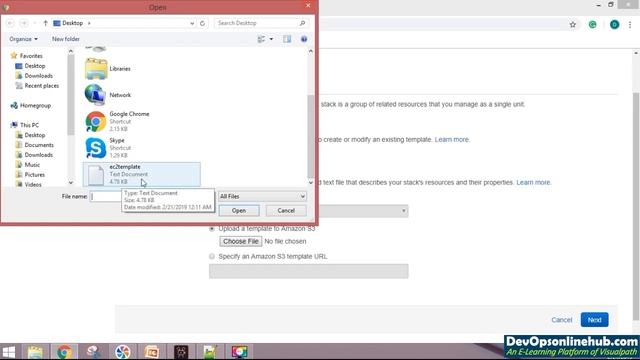Viewport: 640px width, 360px height.
Task: Click Cancel link on webpage
Action: pos(562,320)
